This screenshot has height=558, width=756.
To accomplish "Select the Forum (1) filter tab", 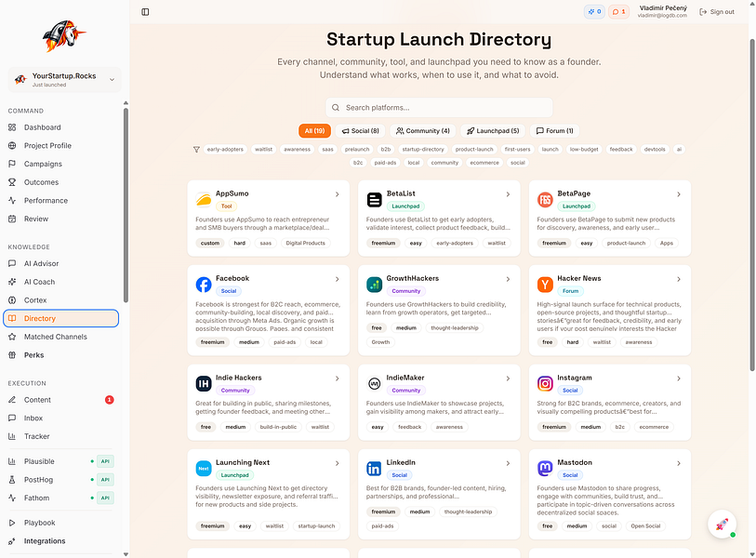I will pos(555,131).
